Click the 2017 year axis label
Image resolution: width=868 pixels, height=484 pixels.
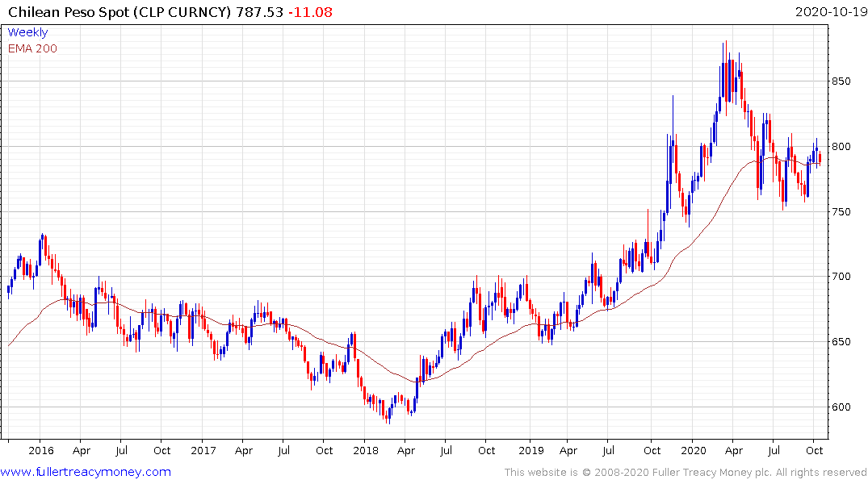point(203,450)
